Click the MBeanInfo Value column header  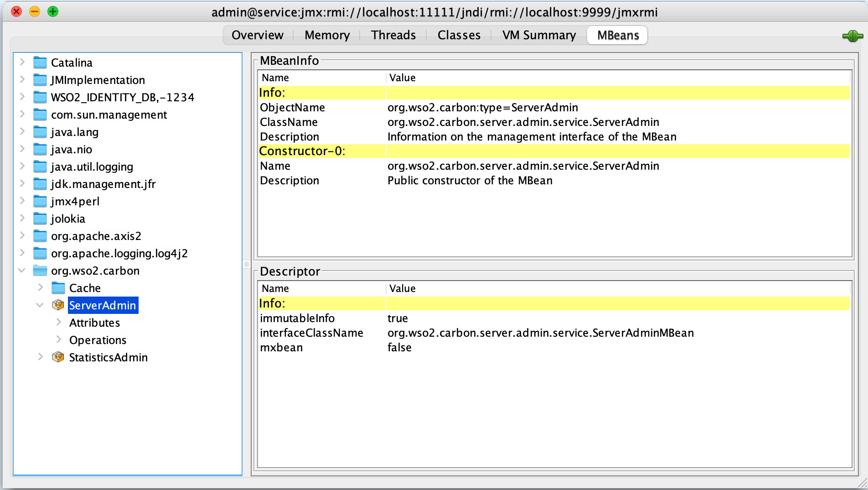point(619,78)
